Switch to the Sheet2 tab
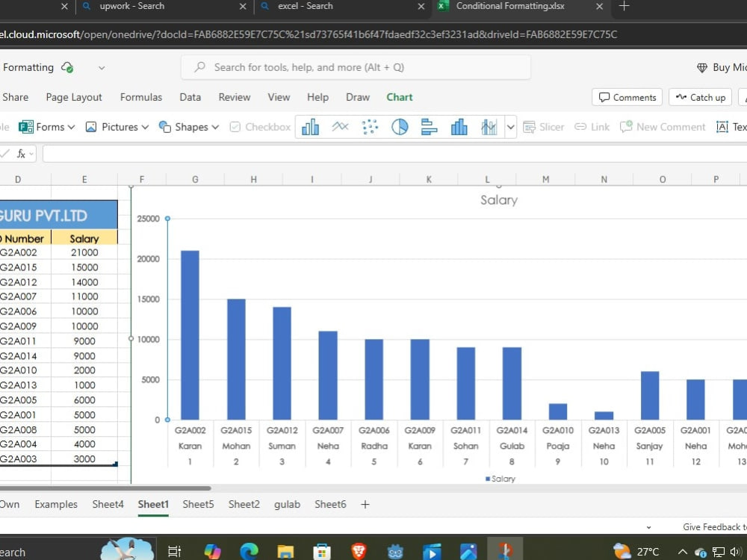The height and width of the screenshot is (560, 747). [244, 504]
